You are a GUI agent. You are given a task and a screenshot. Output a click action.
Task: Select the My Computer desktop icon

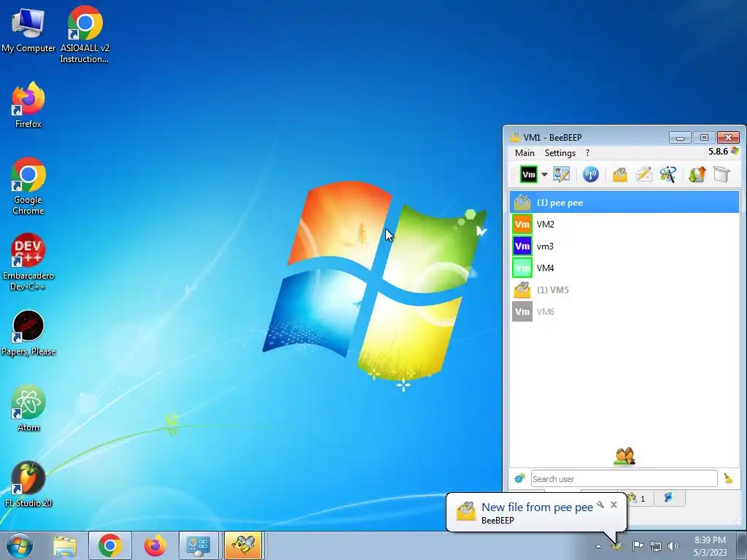[28, 30]
